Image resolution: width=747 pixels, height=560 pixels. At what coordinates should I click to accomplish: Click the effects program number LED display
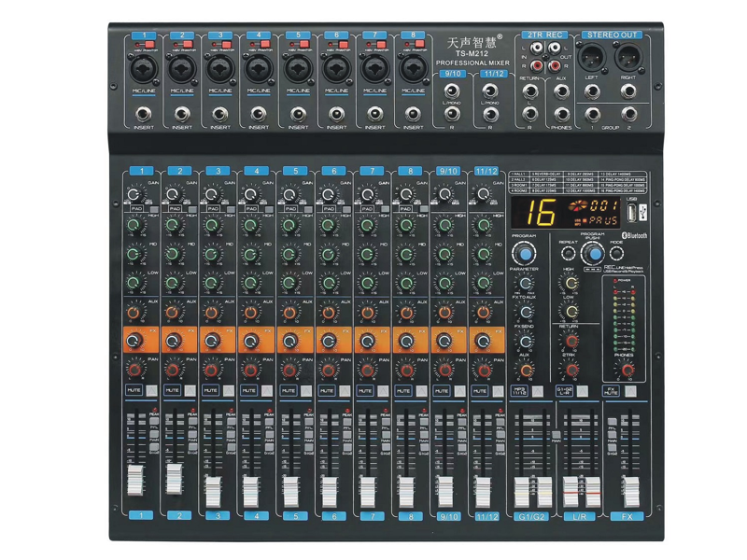(x=536, y=212)
